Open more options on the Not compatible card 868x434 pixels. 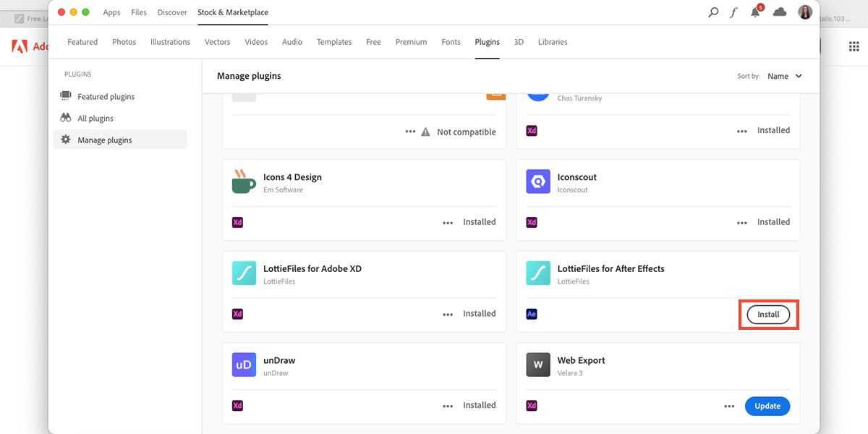pos(410,132)
